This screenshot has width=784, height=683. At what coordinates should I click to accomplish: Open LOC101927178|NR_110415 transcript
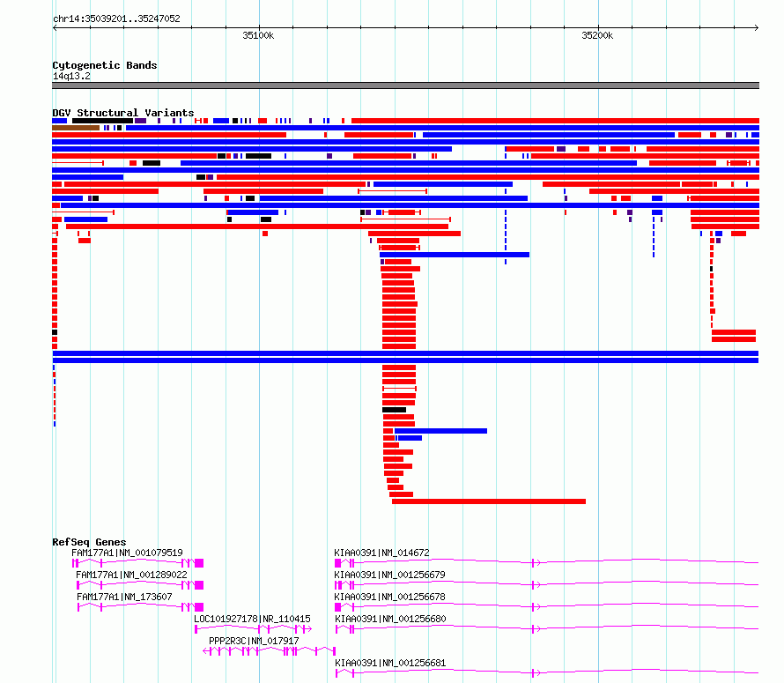(x=252, y=619)
